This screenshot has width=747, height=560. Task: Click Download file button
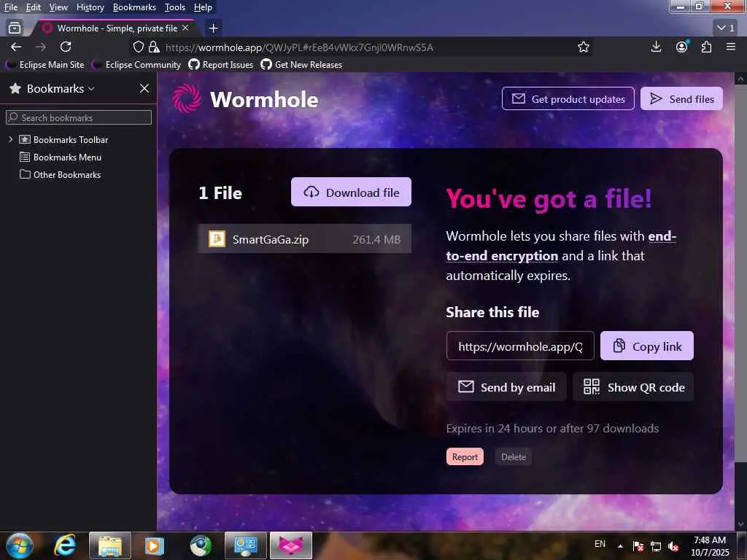pyautogui.click(x=351, y=192)
